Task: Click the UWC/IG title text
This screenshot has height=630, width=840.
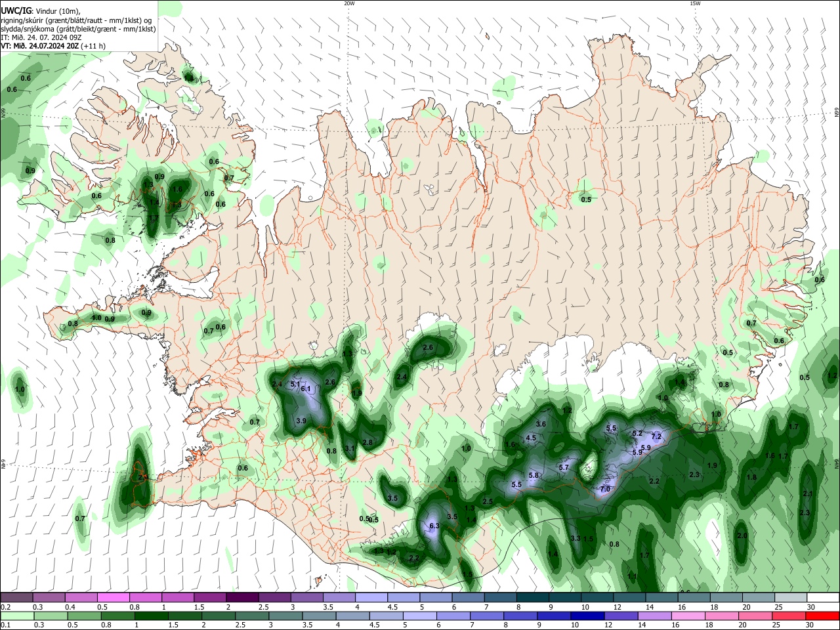Action: click(x=16, y=10)
